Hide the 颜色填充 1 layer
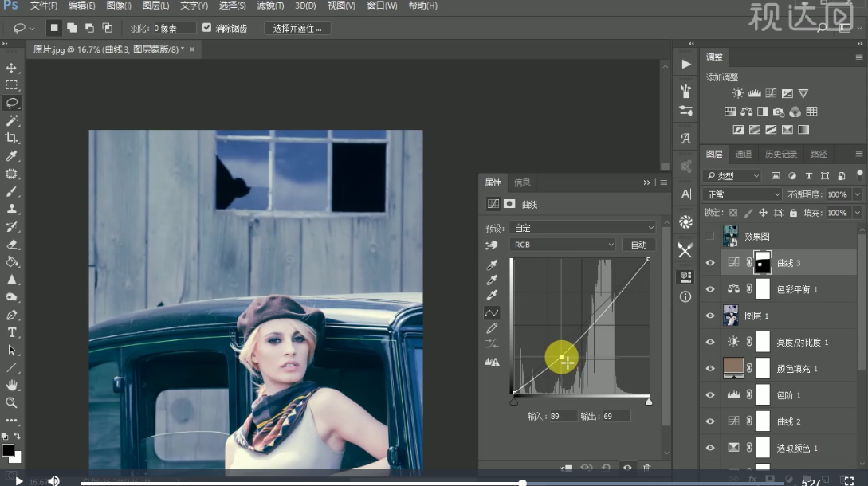The height and width of the screenshot is (486, 868). pos(710,369)
